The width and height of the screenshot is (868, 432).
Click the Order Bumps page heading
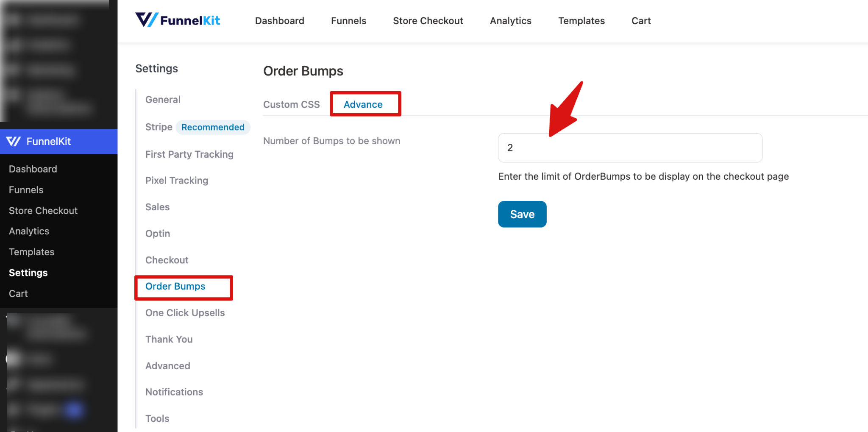tap(303, 71)
